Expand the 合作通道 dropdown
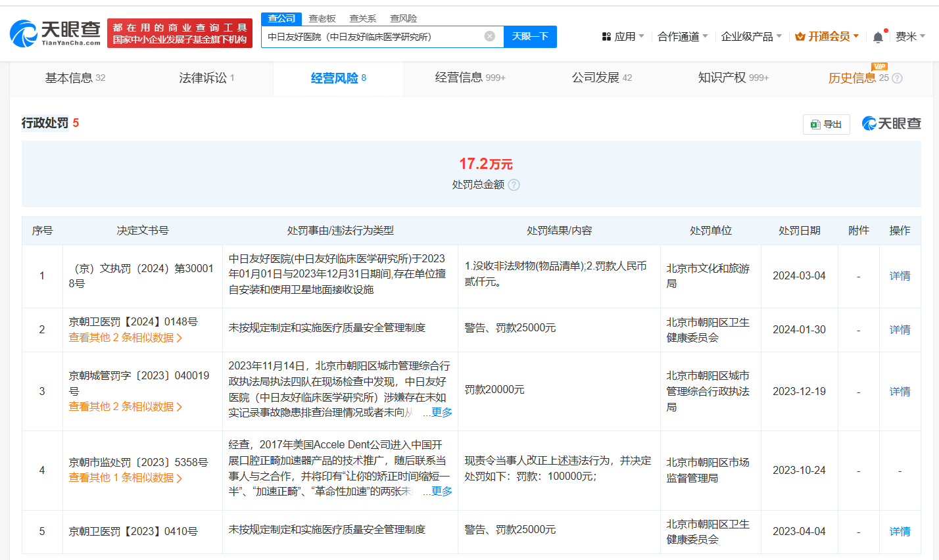Viewport: 939px width, 560px height. [683, 37]
